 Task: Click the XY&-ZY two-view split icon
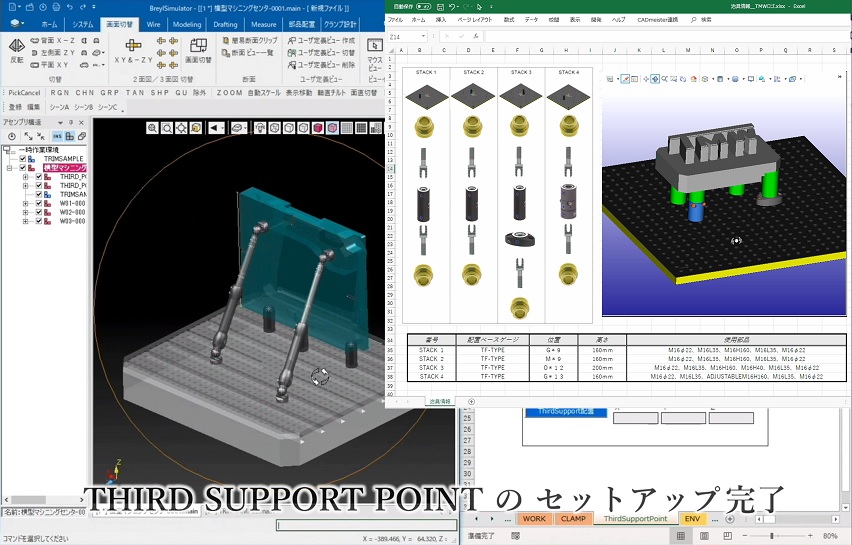133,45
